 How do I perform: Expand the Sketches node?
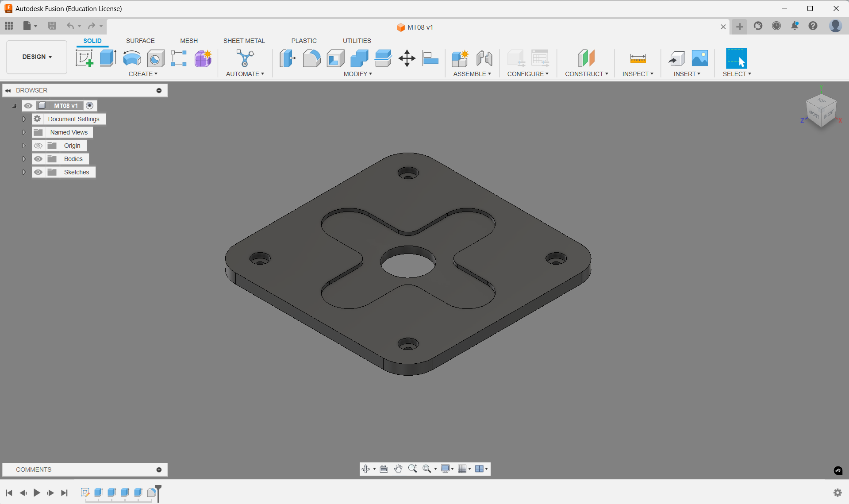(x=24, y=172)
